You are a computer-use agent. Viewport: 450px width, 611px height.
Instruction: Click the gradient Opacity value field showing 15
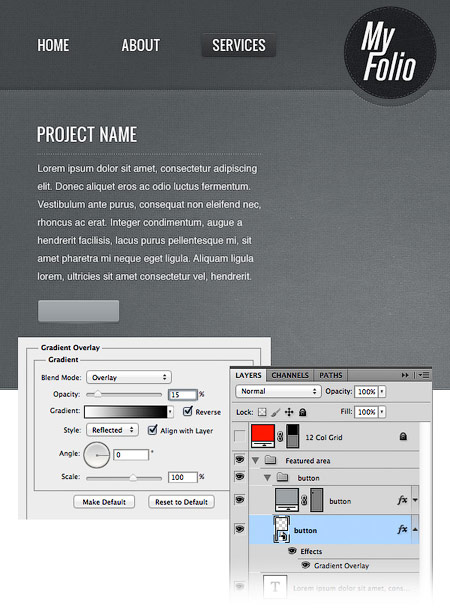pos(183,395)
